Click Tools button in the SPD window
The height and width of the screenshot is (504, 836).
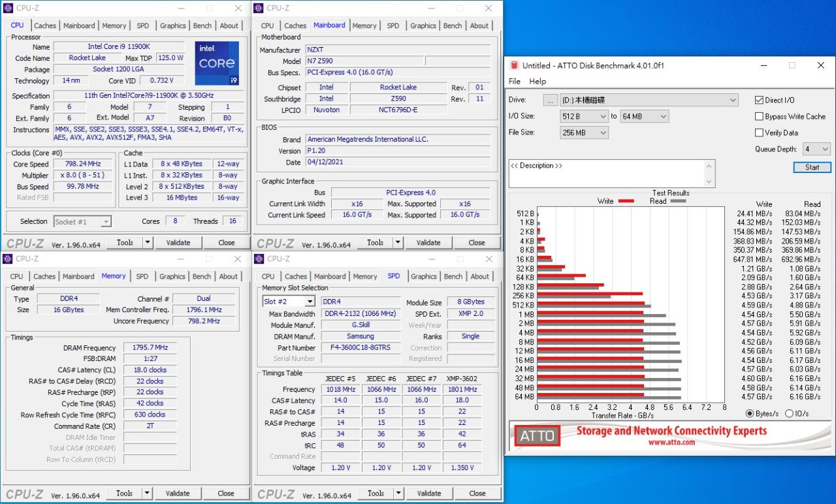click(376, 493)
